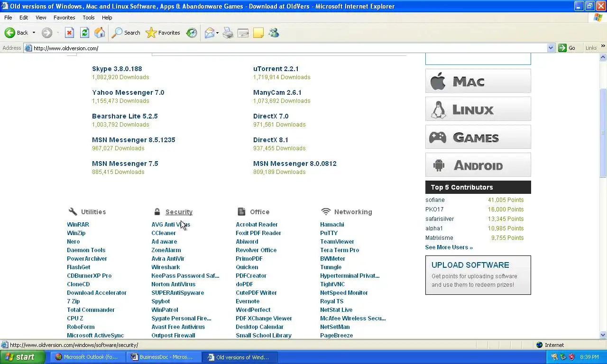
Task: Click the Forward arrow toolbar icon
Action: pyautogui.click(x=47, y=33)
